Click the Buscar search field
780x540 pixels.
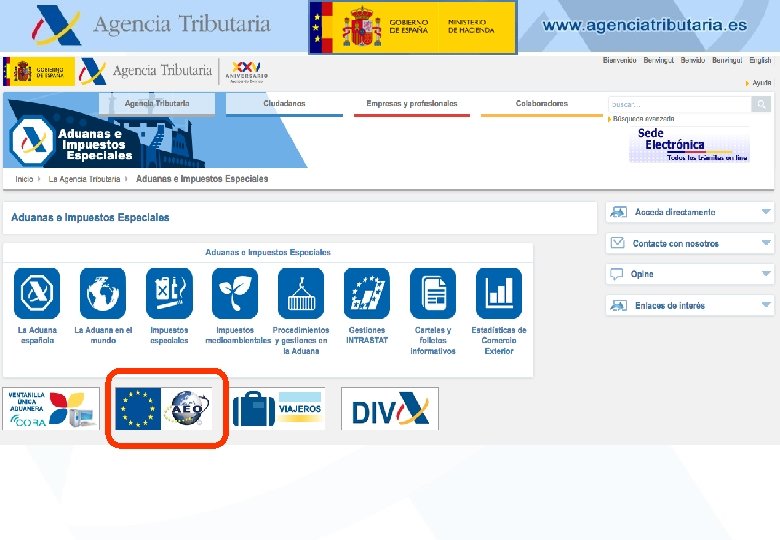(680, 104)
